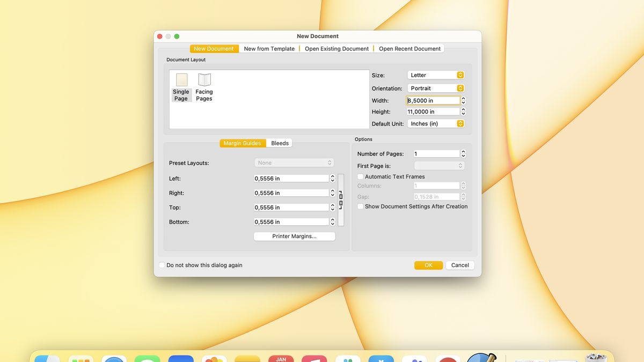Click the Printer Margins... button
Image resolution: width=644 pixels, height=362 pixels.
(294, 237)
